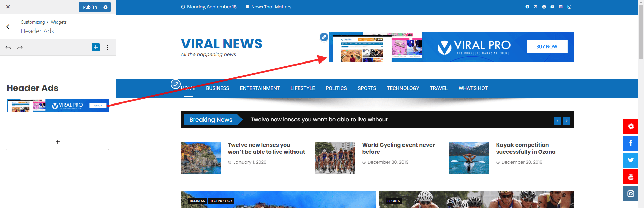Open the TRAVEL menu item

coord(439,88)
